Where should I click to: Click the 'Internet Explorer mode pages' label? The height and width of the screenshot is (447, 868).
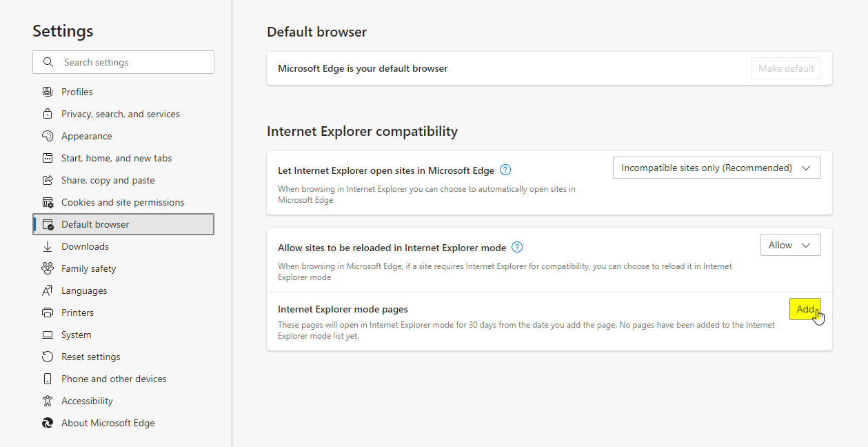tap(343, 309)
